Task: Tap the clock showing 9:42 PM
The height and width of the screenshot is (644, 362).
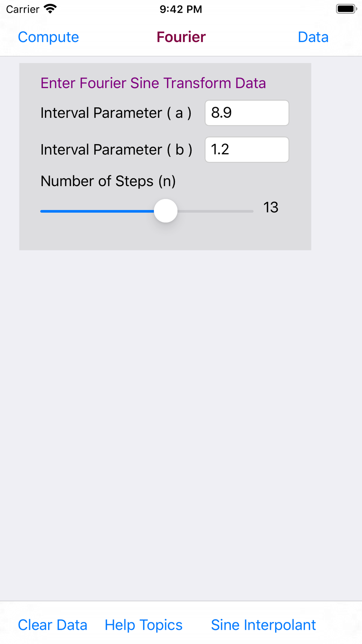Action: click(181, 9)
